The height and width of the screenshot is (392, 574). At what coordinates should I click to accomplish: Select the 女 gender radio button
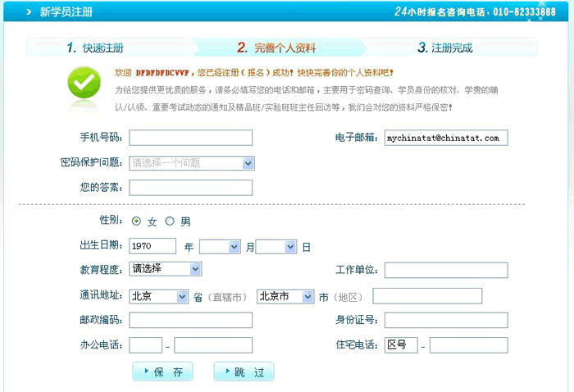136,221
